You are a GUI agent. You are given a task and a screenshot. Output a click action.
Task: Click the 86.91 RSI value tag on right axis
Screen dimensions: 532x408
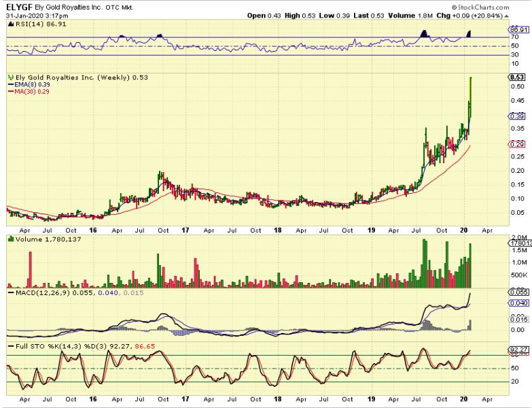point(519,30)
